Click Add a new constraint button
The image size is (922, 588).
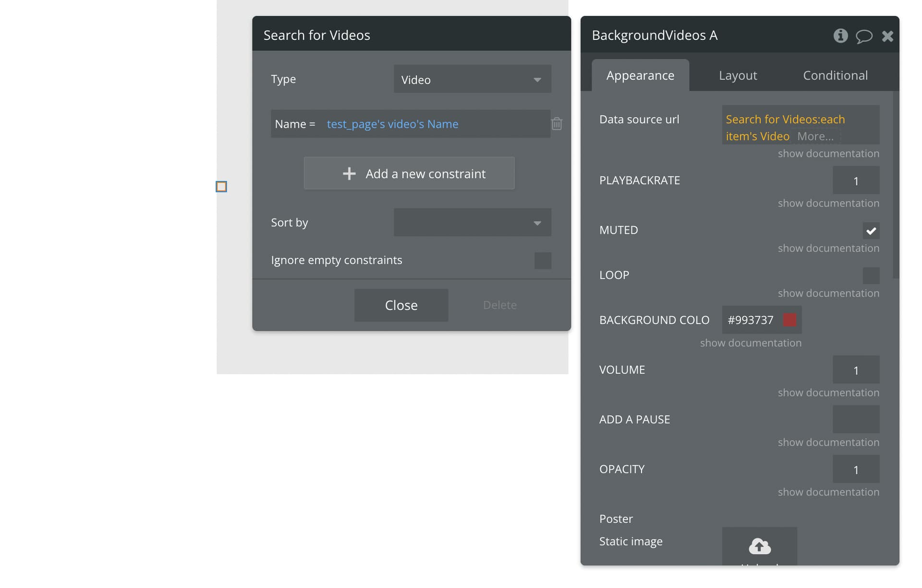pyautogui.click(x=409, y=173)
